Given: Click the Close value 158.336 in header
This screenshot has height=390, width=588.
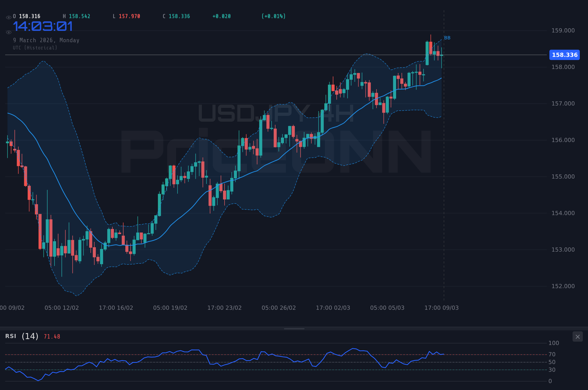Looking at the screenshot, I should pyautogui.click(x=180, y=16).
